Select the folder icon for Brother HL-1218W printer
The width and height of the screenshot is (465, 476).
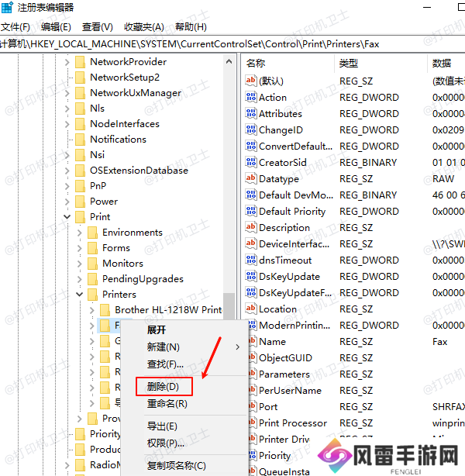(x=105, y=310)
